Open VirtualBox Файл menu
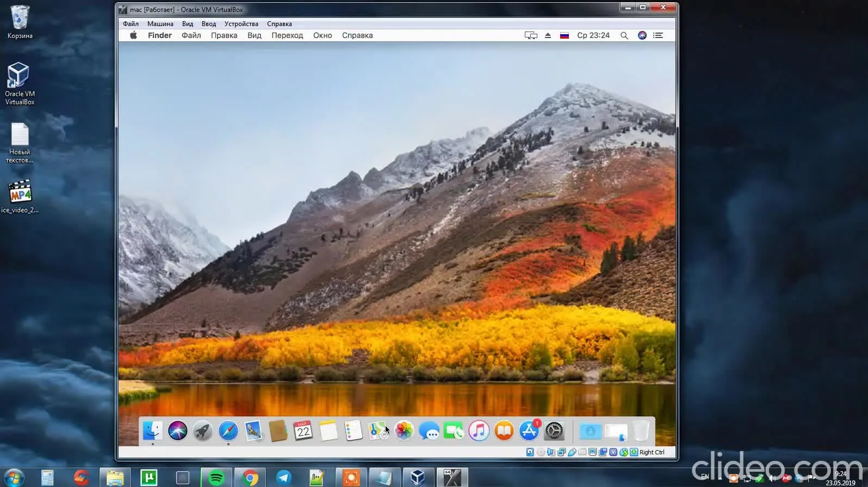Viewport: 868px width, 487px height. 131,24
